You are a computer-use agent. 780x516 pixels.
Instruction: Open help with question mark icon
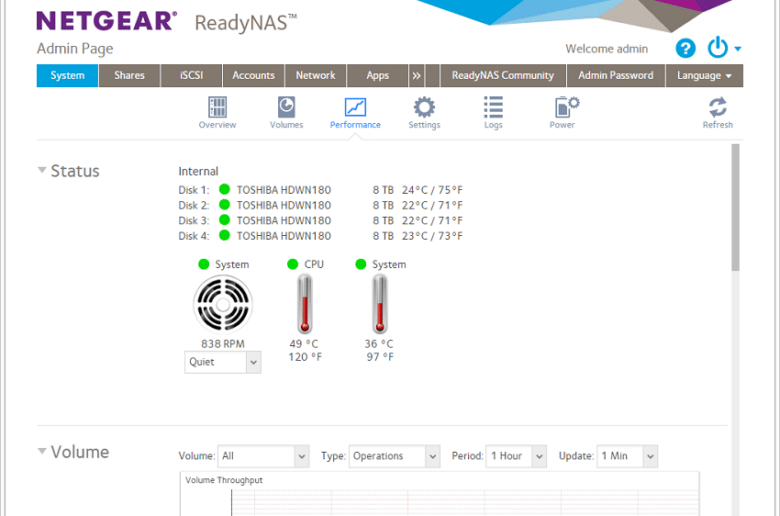[x=685, y=48]
